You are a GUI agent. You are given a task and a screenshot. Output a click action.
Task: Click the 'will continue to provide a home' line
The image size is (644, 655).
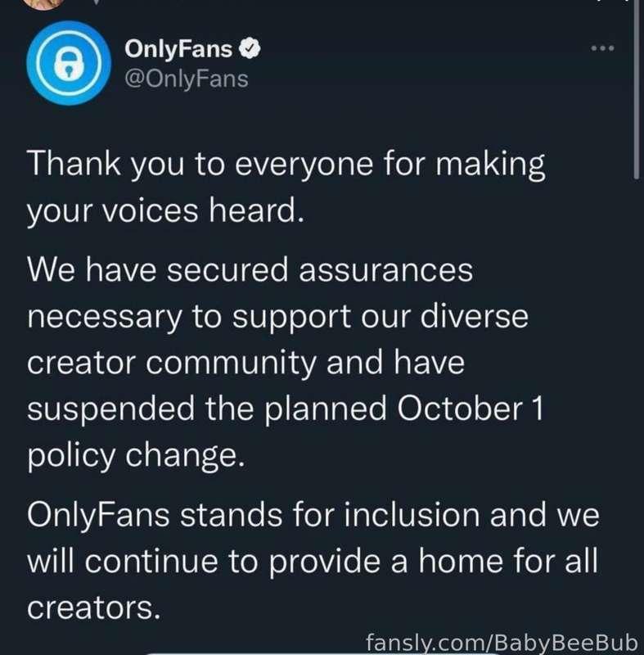[313, 561]
